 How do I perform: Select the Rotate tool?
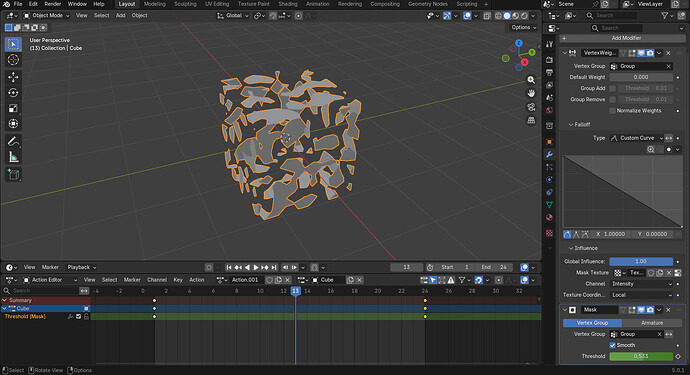pos(13,92)
